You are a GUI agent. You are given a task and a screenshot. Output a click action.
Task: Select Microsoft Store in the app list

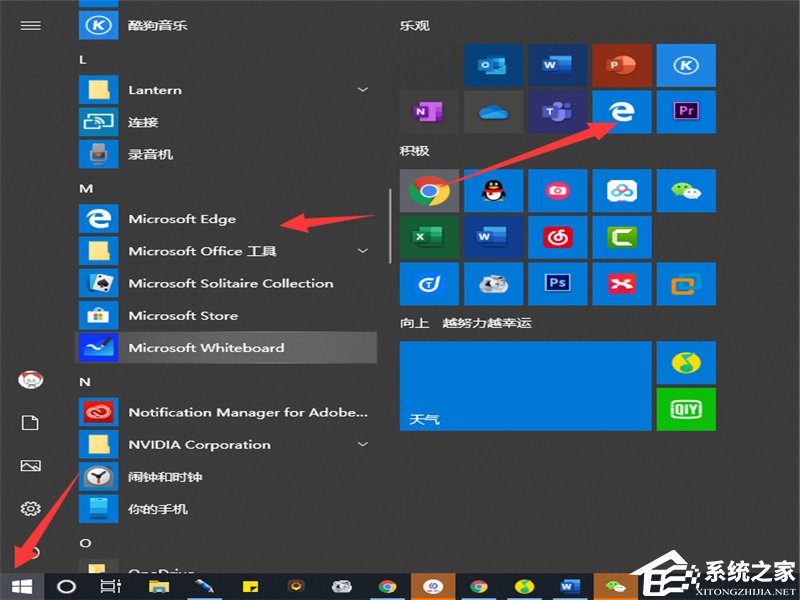pos(183,315)
